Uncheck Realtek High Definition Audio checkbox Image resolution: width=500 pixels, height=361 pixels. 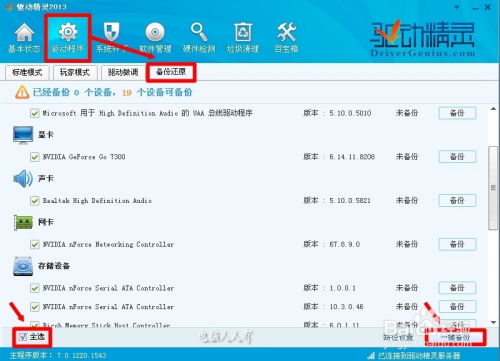pyautogui.click(x=35, y=201)
